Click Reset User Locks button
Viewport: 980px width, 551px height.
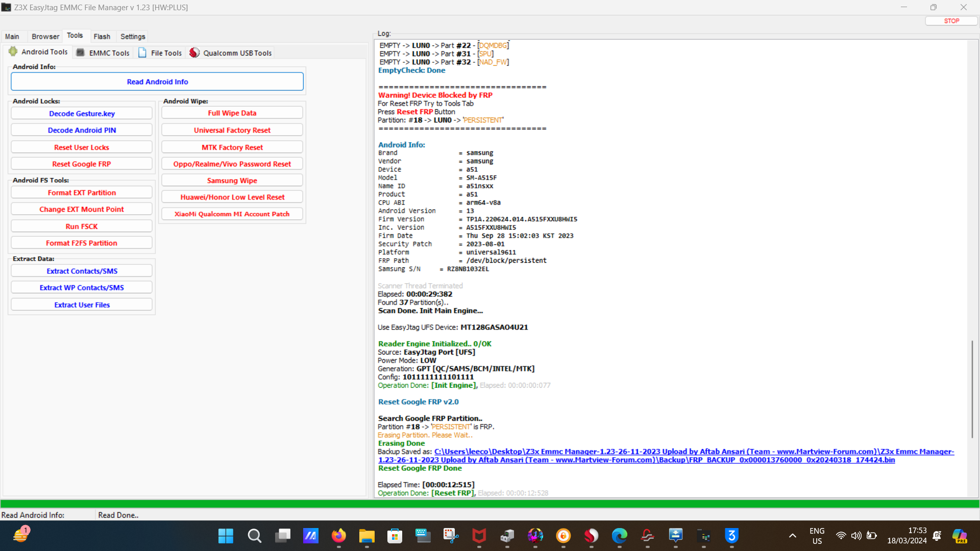click(x=82, y=147)
